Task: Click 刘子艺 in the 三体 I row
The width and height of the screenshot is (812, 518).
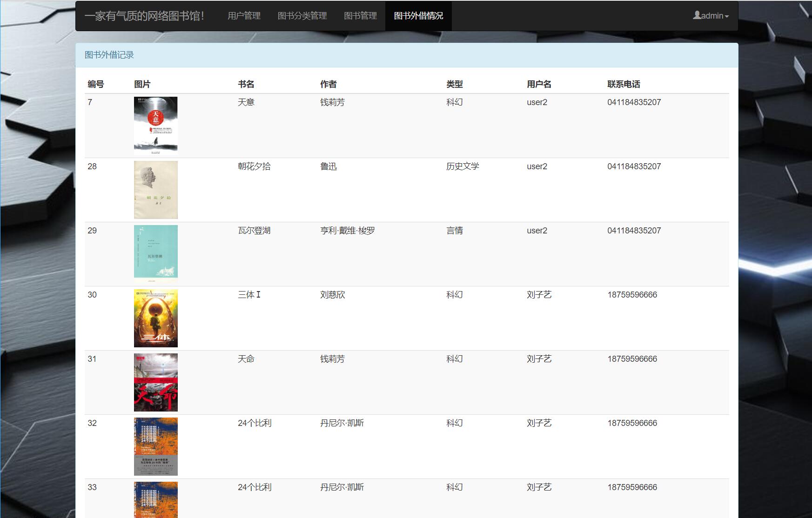Action: (539, 295)
